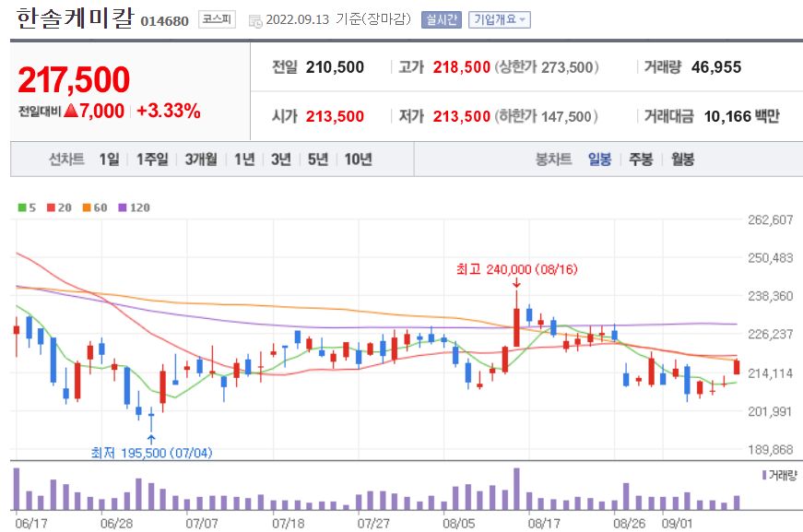Click the +3.33% change percentage

coord(169,111)
